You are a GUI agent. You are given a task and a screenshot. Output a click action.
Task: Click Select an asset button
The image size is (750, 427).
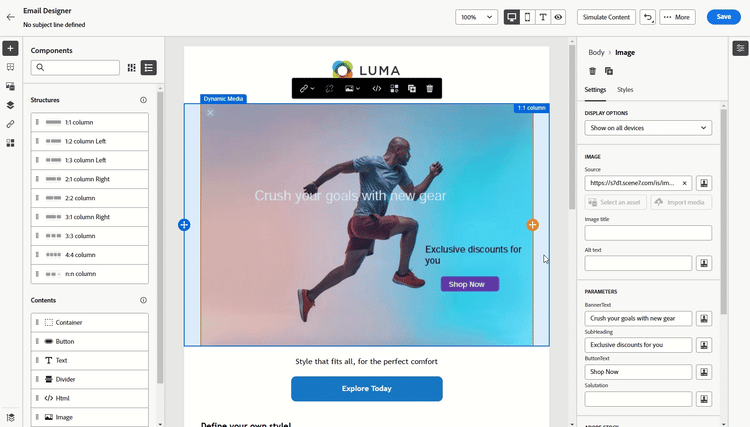click(x=615, y=202)
